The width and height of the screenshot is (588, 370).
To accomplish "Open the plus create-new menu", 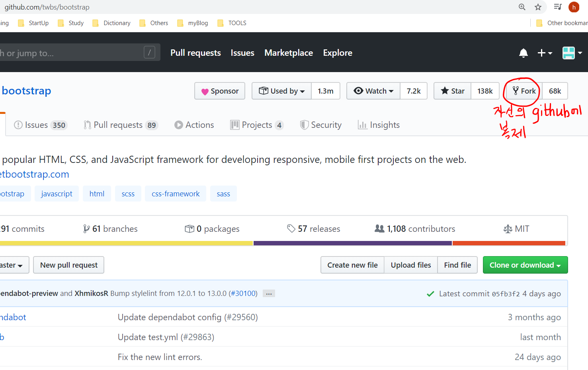I will point(545,53).
